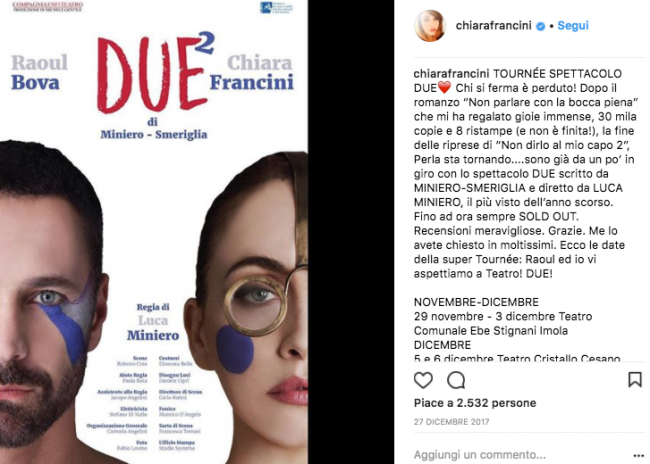650x464 pixels.
Task: Click the red heart emoji in caption
Action: [x=444, y=88]
